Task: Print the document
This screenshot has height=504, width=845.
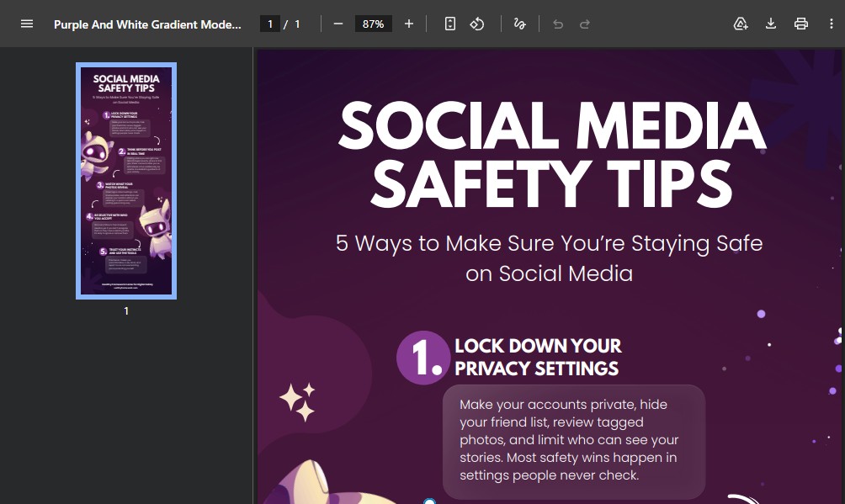Action: click(800, 24)
